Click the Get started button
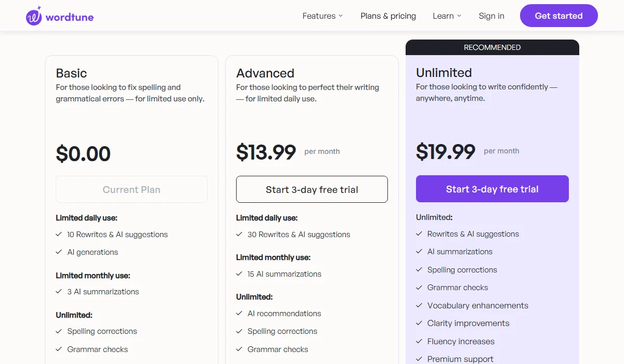The width and height of the screenshot is (624, 364). click(x=558, y=16)
